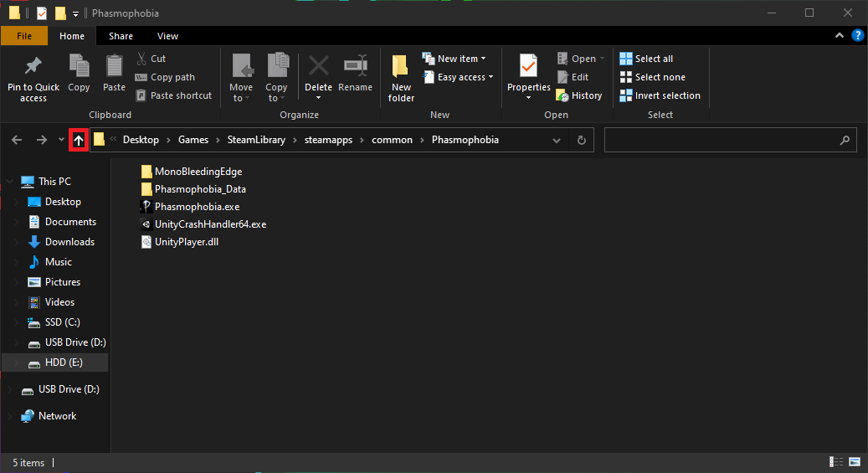Open Pictures in the navigation pane
The height and width of the screenshot is (473, 868).
pyautogui.click(x=54, y=282)
